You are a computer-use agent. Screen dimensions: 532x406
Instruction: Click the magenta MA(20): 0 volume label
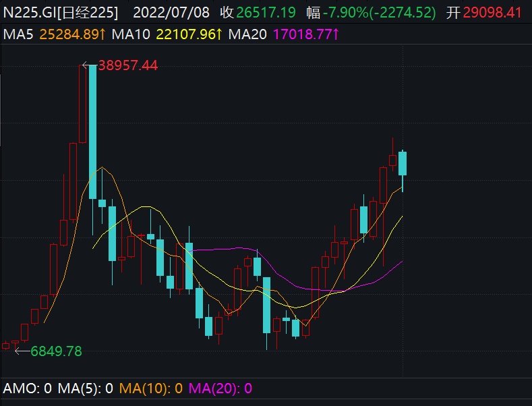220,388
